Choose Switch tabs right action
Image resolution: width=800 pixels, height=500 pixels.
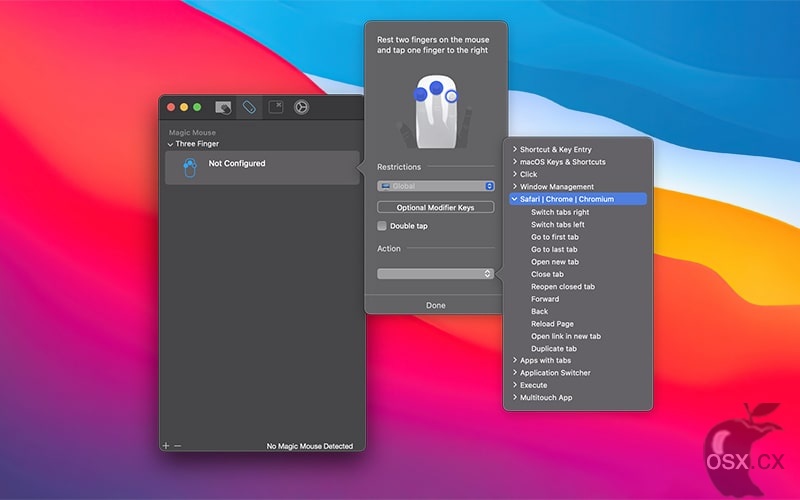(x=560, y=212)
